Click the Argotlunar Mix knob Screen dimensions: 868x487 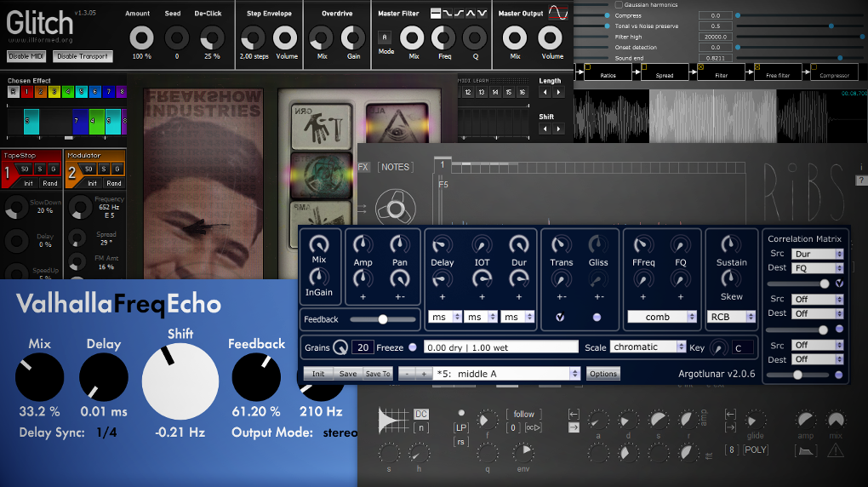319,244
